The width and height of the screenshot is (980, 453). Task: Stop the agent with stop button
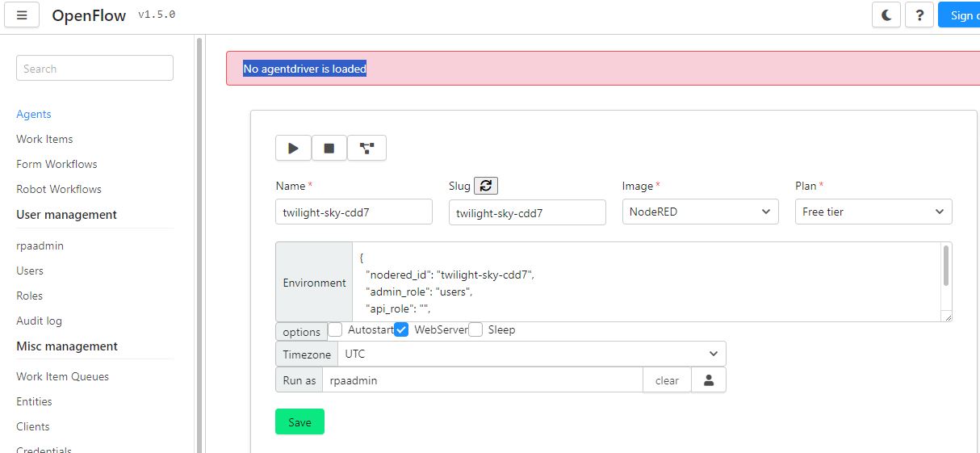329,148
